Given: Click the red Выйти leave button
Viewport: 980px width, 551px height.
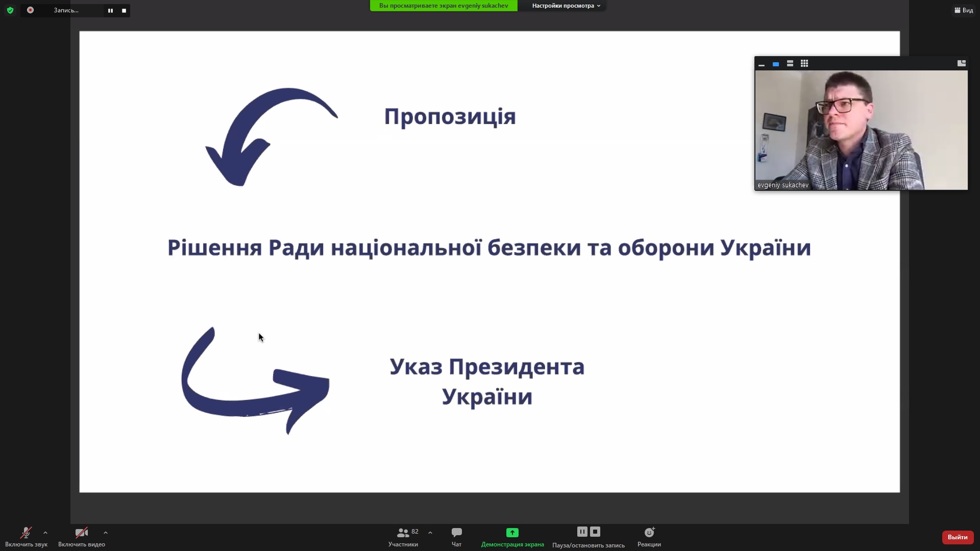Looking at the screenshot, I should (x=958, y=537).
